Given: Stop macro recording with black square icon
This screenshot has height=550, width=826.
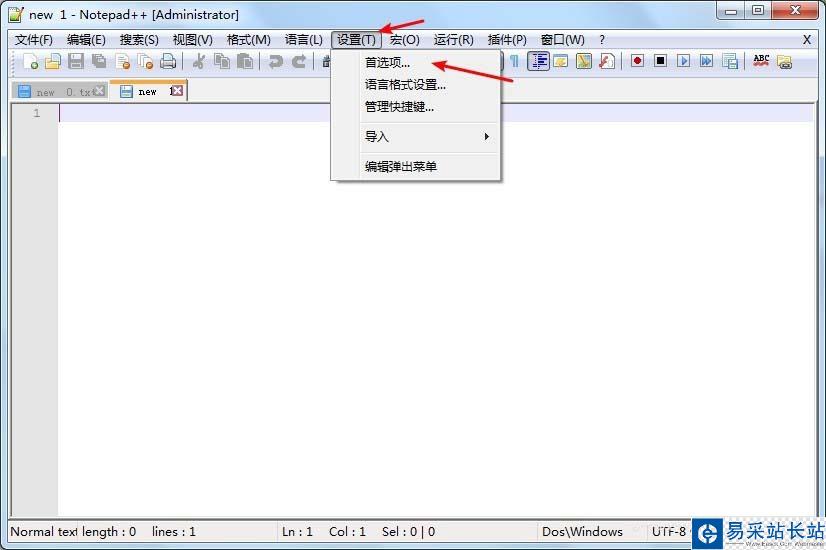Looking at the screenshot, I should pyautogui.click(x=661, y=61).
